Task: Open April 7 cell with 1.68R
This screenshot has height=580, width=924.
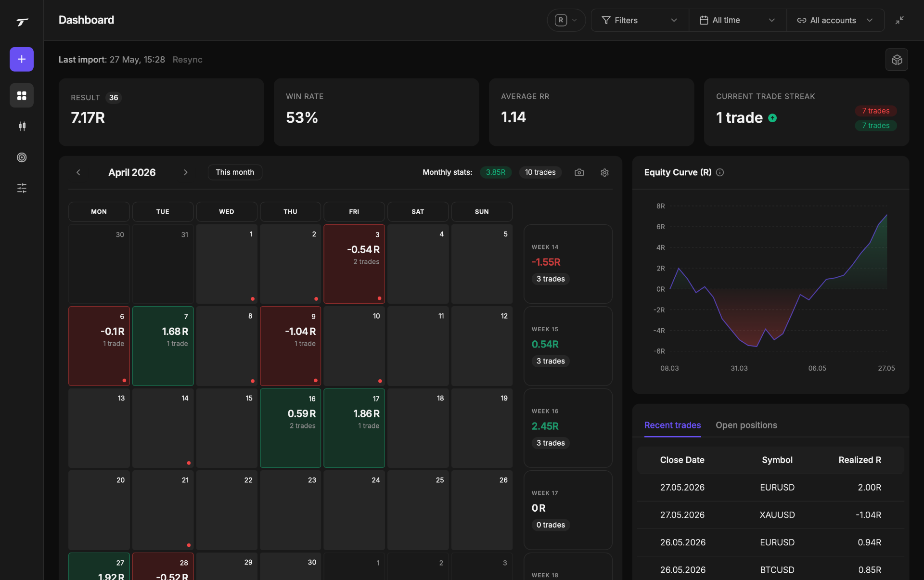Action: (163, 346)
